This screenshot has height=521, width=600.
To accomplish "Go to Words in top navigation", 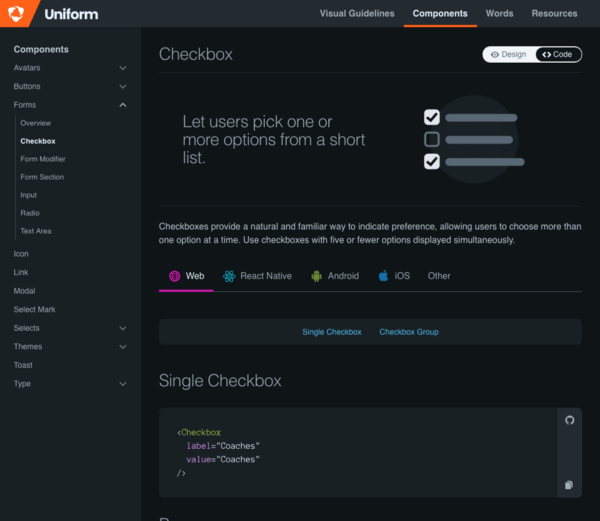I will pos(499,13).
